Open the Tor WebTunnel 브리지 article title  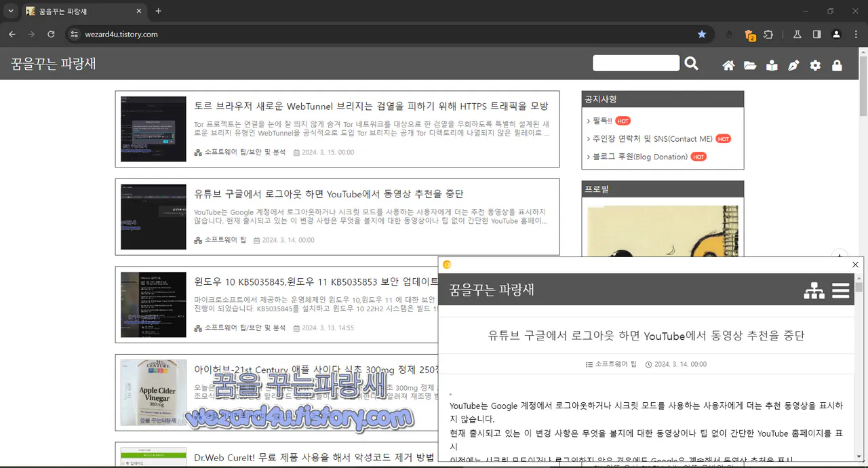click(x=371, y=106)
